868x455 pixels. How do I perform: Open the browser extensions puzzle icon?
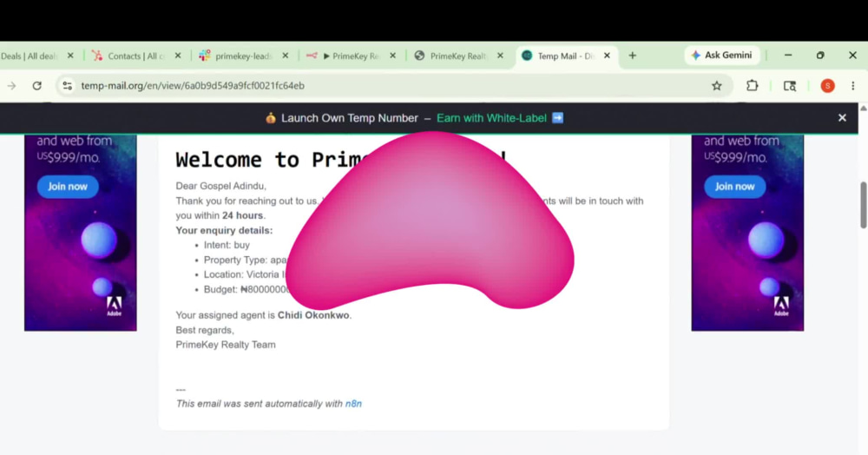[x=752, y=86]
